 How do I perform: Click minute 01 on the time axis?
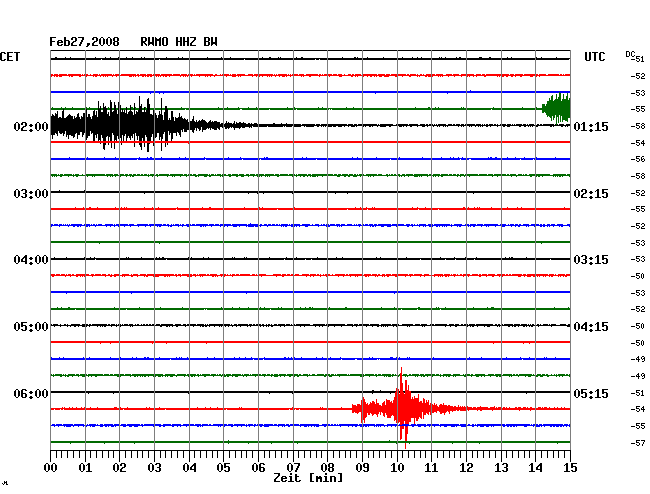[x=85, y=467]
